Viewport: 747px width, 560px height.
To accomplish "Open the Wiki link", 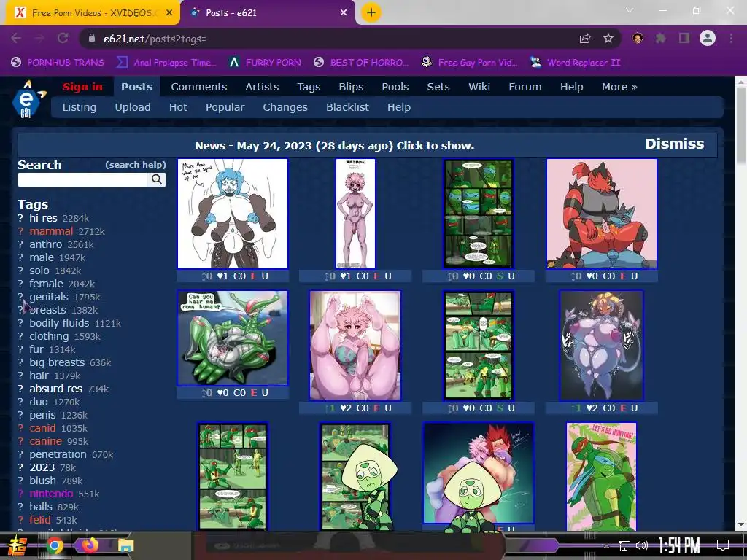I will [479, 87].
